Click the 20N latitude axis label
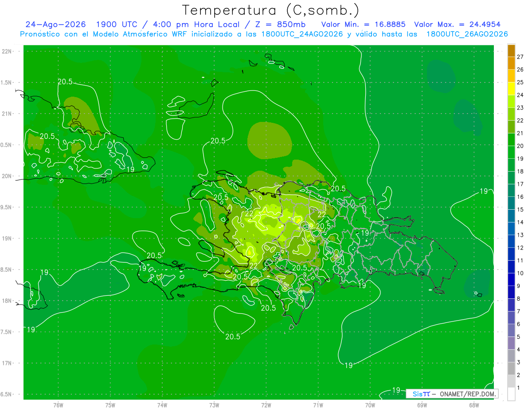The image size is (532, 411). click(7, 176)
